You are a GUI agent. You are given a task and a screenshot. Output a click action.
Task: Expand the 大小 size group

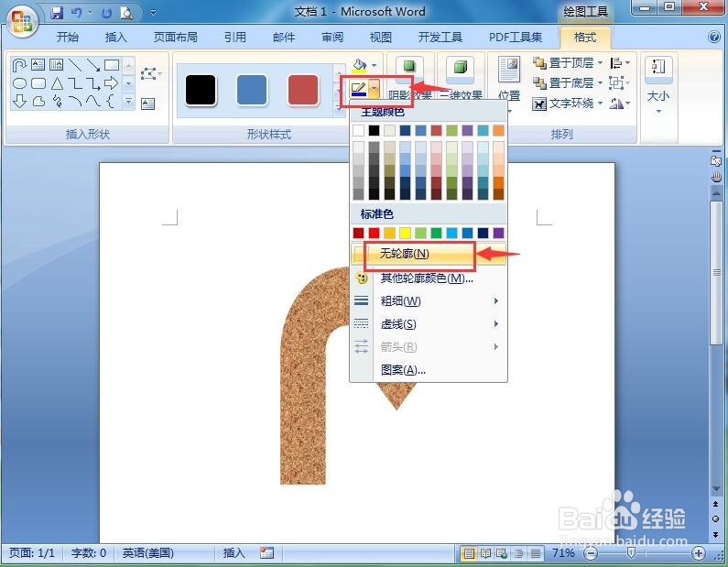[x=658, y=83]
